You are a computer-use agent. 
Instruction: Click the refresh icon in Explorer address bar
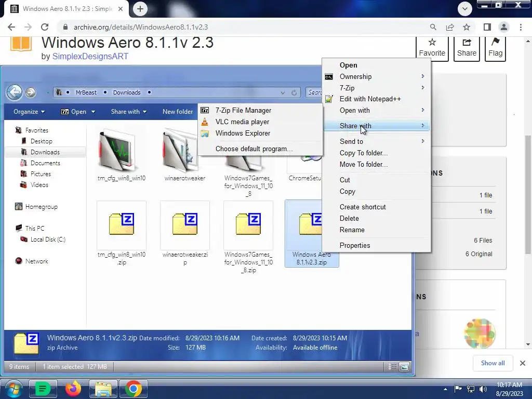(x=294, y=92)
